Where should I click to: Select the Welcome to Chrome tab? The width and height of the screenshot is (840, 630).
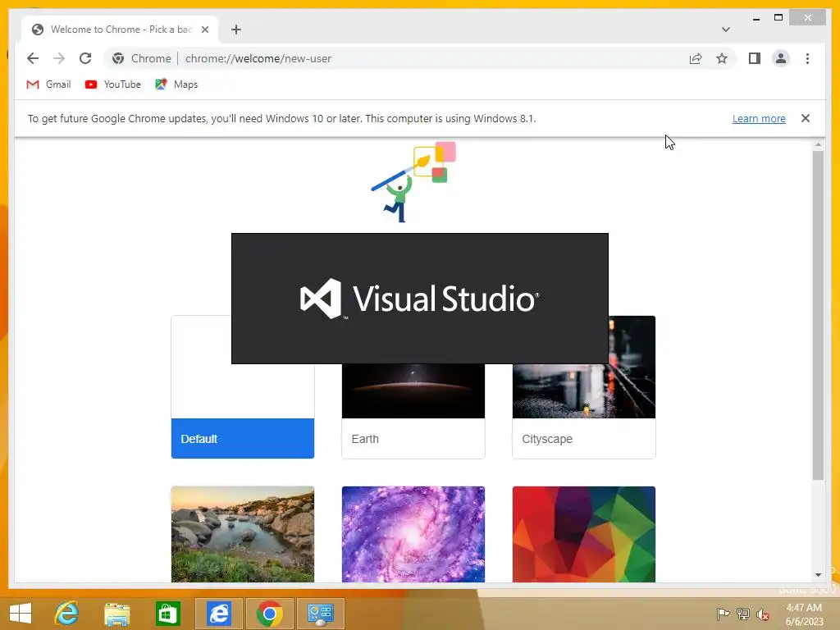(120, 30)
